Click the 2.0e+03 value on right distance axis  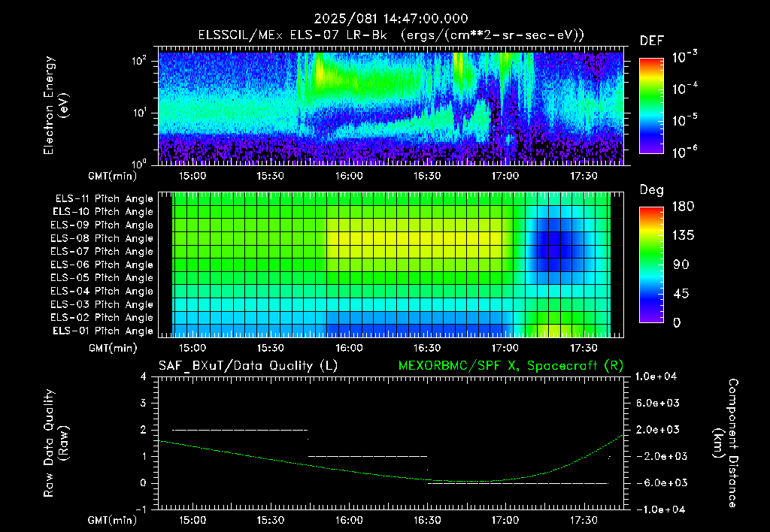coord(657,430)
